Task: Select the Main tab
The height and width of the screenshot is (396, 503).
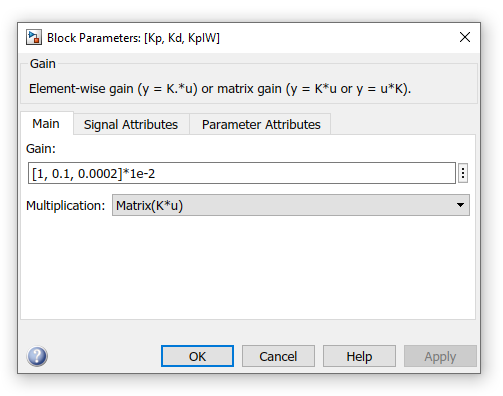Action: [46, 124]
